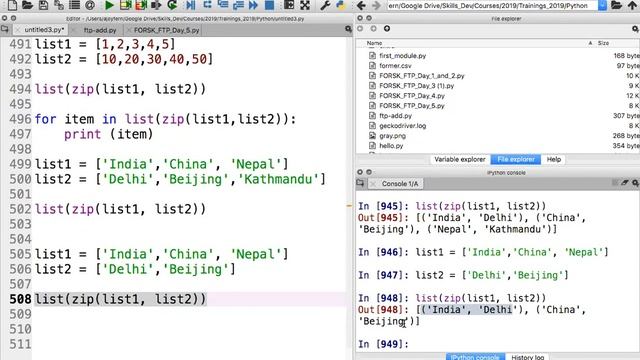Switch to FORSK_FTP_Day_5.py editor tab

pyautogui.click(x=167, y=30)
